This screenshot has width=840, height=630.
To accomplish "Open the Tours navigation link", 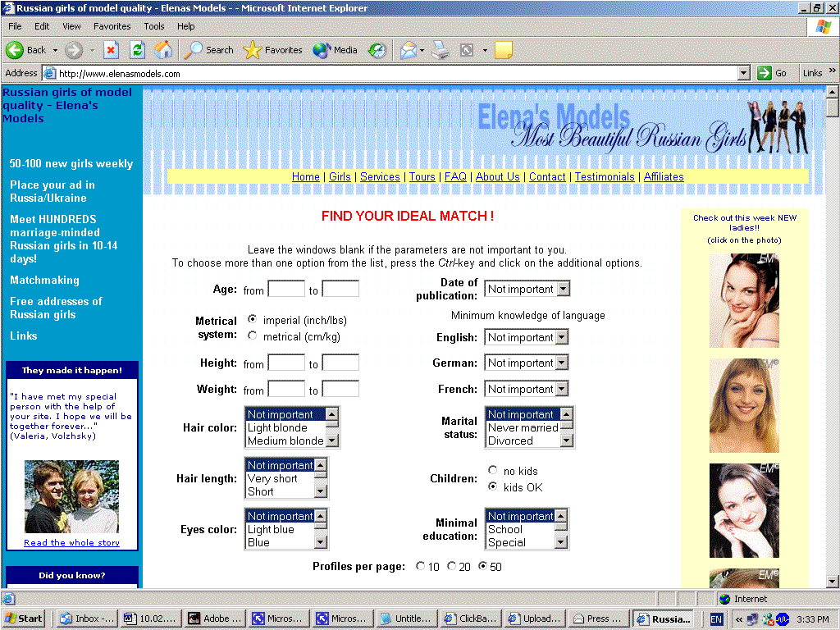I will click(x=422, y=177).
